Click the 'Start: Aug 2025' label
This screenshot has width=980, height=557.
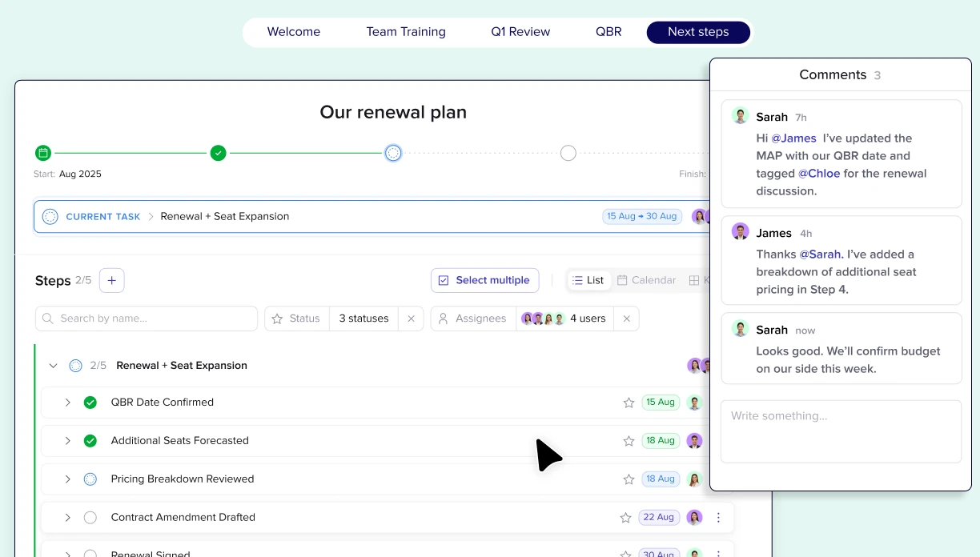click(67, 174)
